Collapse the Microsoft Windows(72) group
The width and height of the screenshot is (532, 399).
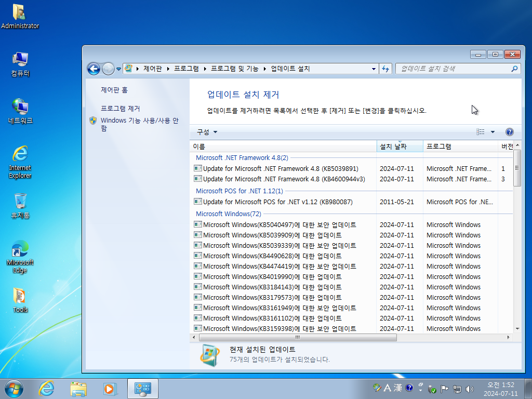[229, 214]
